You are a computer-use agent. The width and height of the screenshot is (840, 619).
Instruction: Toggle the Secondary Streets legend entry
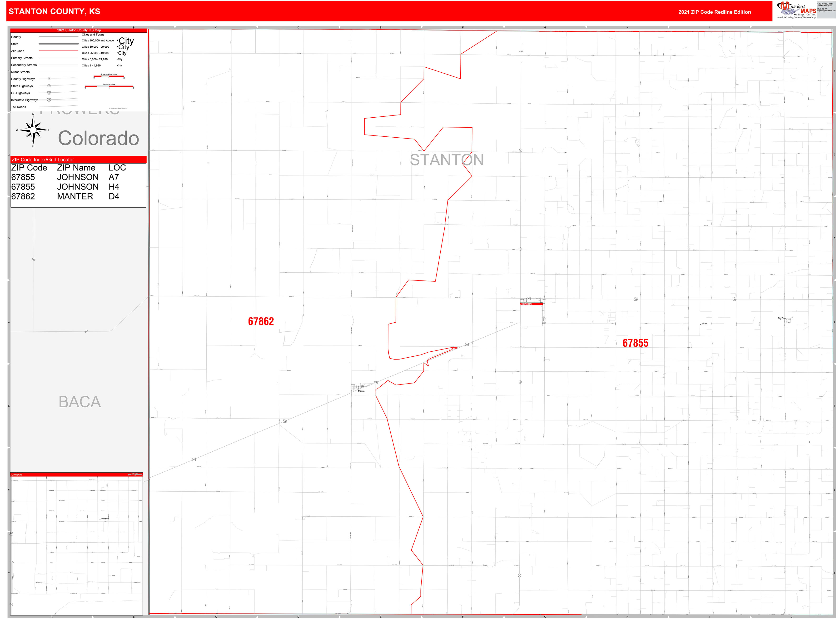(x=24, y=65)
